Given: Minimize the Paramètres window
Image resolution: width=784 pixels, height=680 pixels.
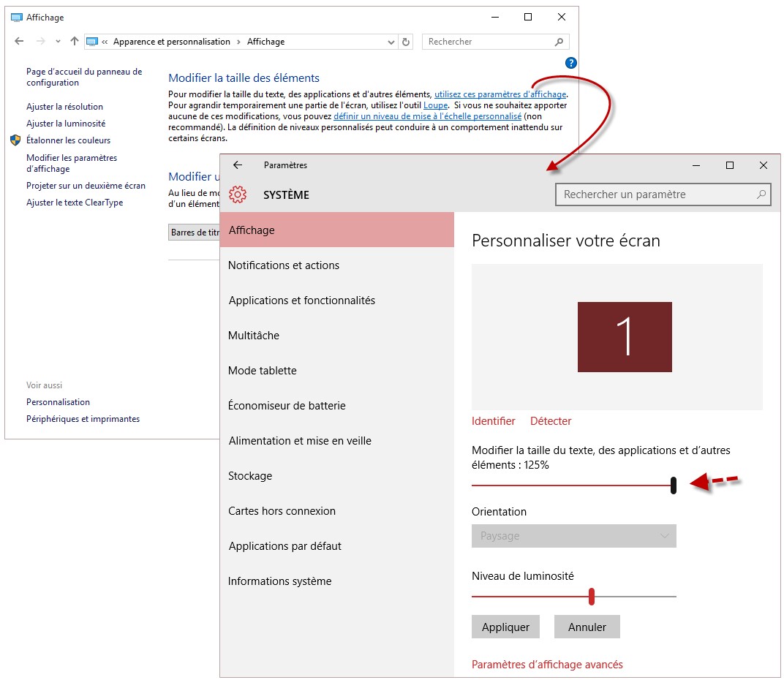Looking at the screenshot, I should pos(696,165).
